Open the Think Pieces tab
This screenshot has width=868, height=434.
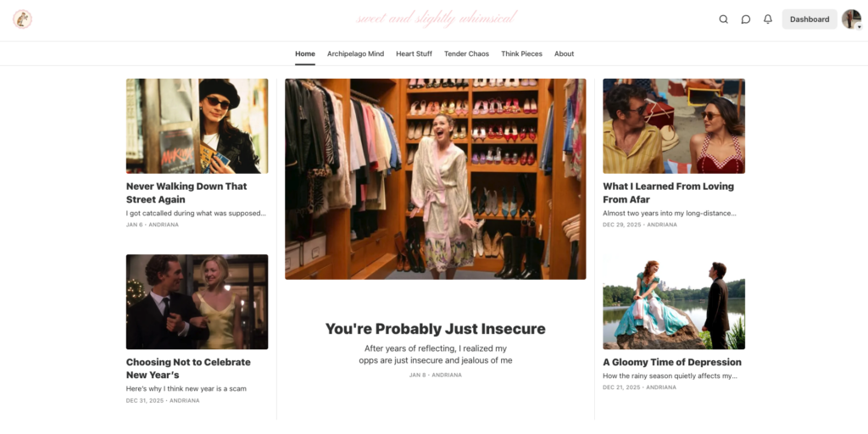521,54
